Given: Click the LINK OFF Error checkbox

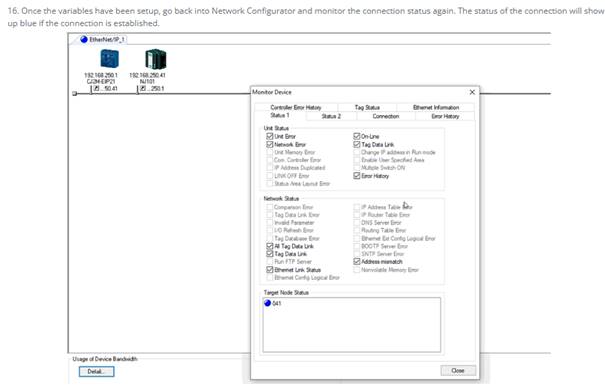Looking at the screenshot, I should click(270, 175).
